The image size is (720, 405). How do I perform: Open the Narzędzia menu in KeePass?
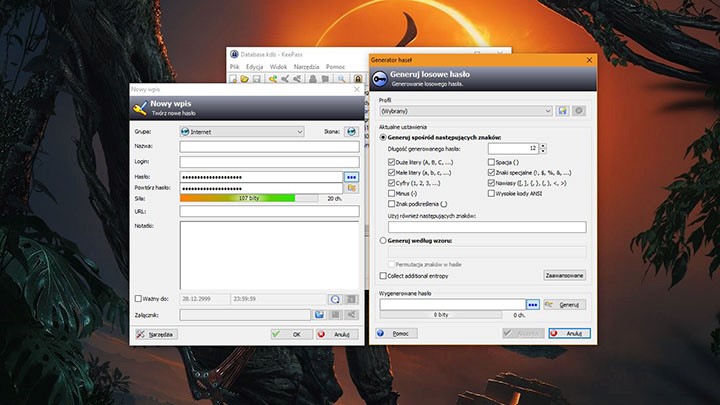pos(305,66)
